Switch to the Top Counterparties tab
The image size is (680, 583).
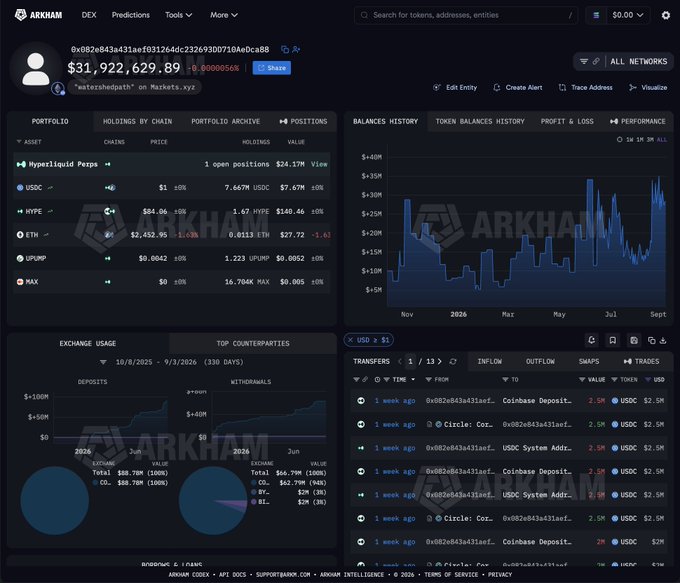click(253, 344)
